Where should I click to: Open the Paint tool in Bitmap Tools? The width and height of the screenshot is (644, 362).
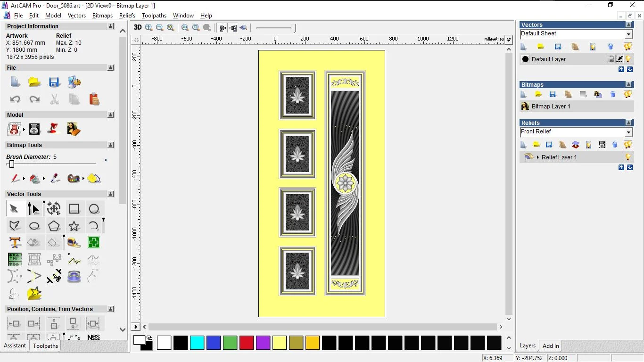[x=15, y=179]
